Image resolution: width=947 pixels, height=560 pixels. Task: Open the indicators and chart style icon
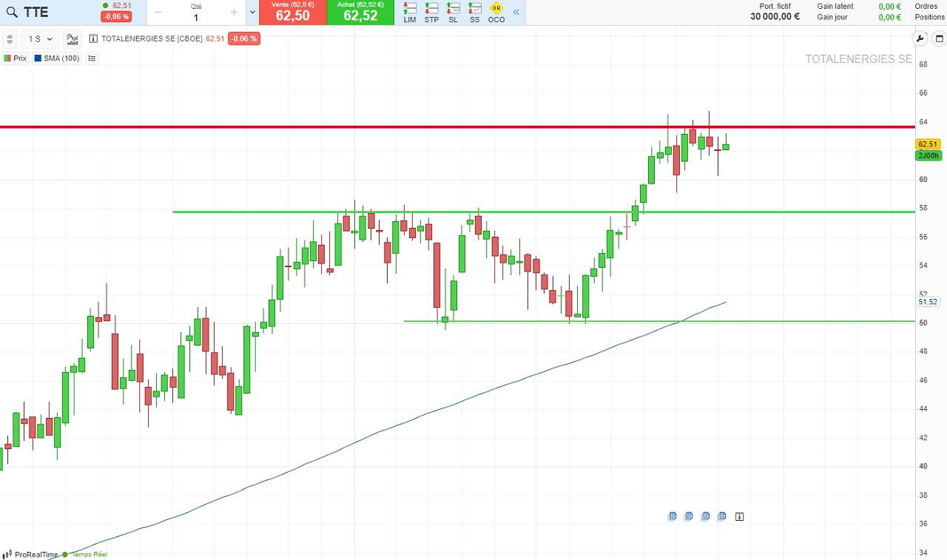[73, 39]
